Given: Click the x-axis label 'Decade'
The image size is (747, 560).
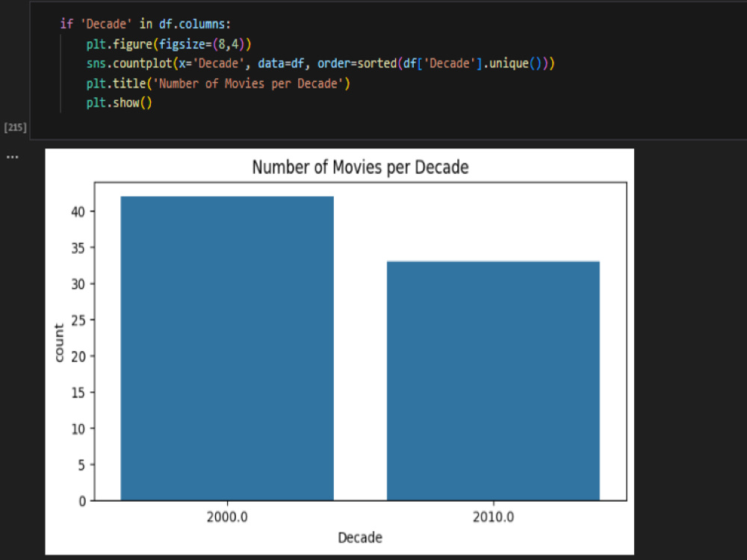Looking at the screenshot, I should point(360,538).
